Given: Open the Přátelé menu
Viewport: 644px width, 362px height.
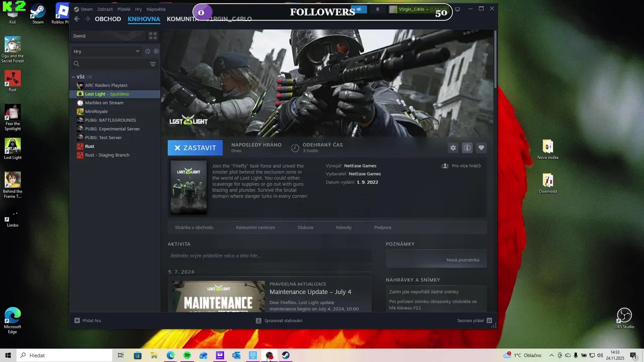Looking at the screenshot, I should (x=124, y=9).
